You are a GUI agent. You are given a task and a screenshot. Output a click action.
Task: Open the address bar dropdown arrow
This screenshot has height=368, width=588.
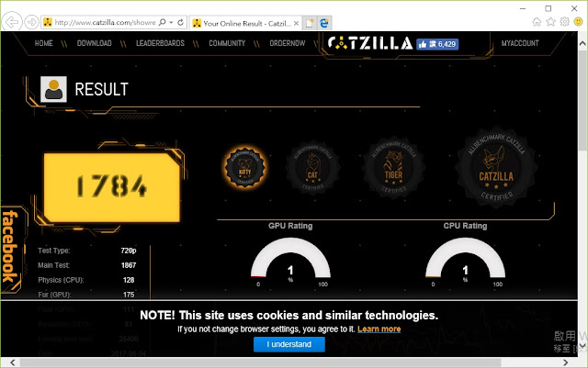pyautogui.click(x=171, y=23)
